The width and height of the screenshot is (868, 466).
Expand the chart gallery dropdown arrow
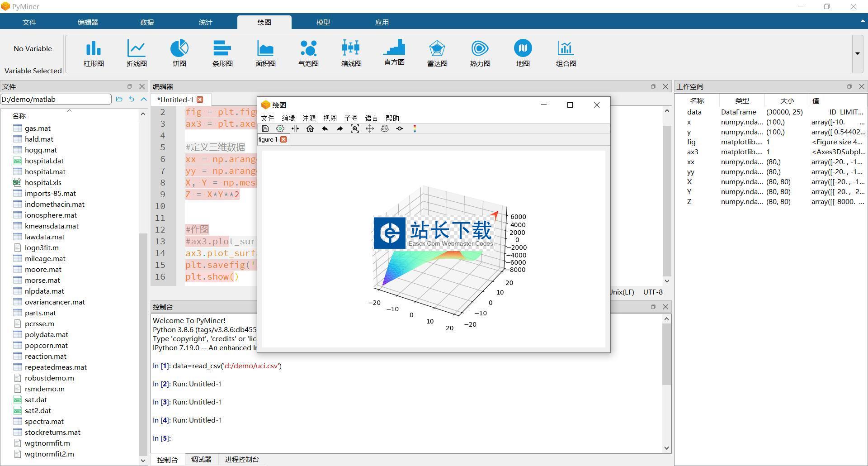857,53
